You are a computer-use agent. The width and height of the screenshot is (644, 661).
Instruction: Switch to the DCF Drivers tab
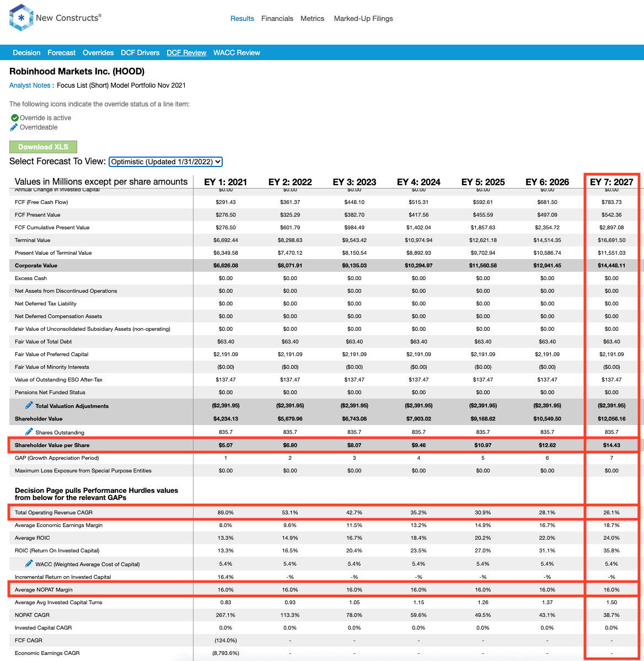[x=140, y=53]
